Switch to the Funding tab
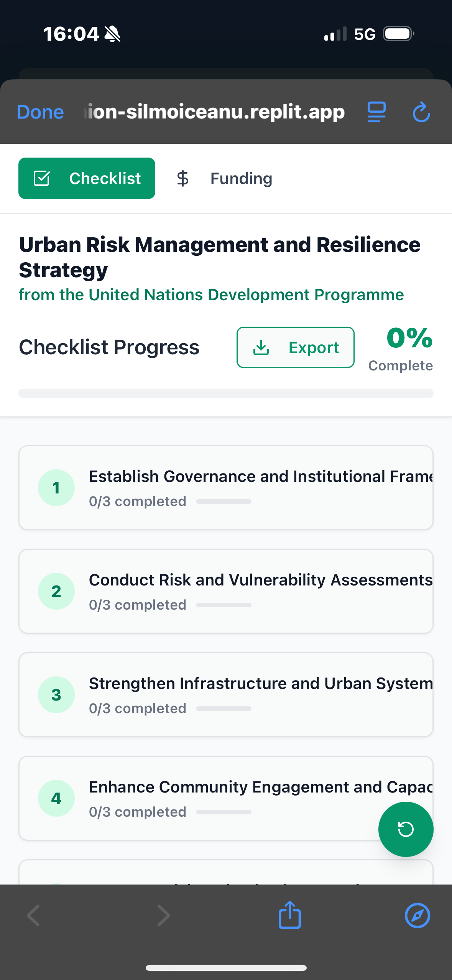 pyautogui.click(x=225, y=178)
